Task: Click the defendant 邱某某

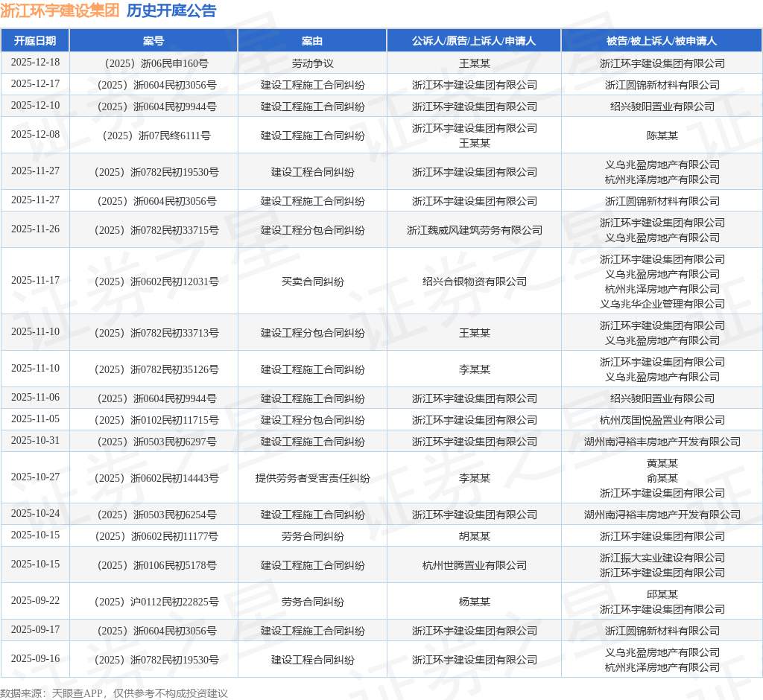Action: (x=662, y=594)
